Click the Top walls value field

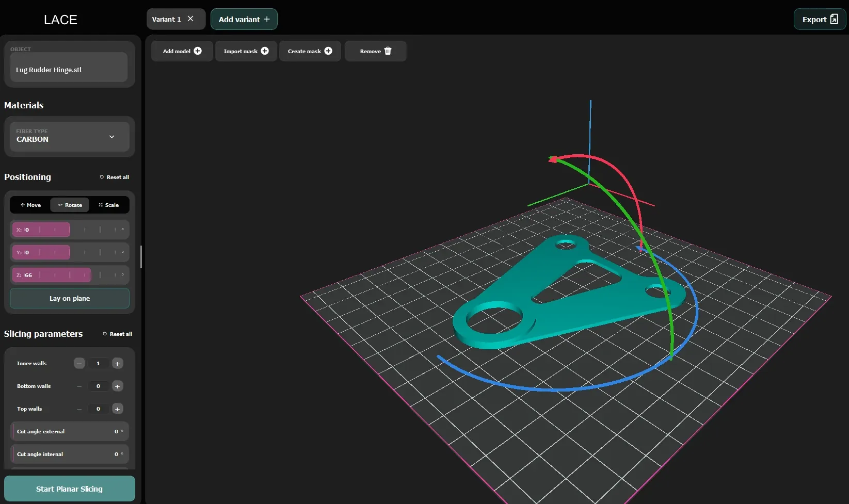click(98, 409)
